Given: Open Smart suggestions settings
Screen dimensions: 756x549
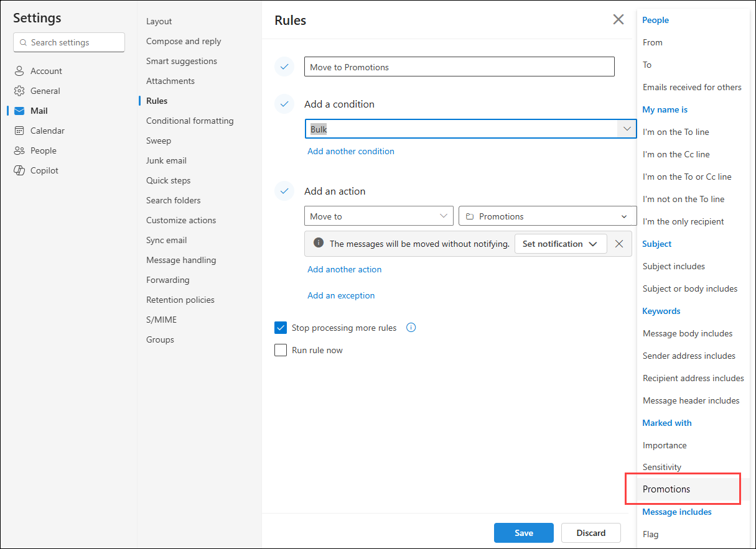Looking at the screenshot, I should point(182,61).
